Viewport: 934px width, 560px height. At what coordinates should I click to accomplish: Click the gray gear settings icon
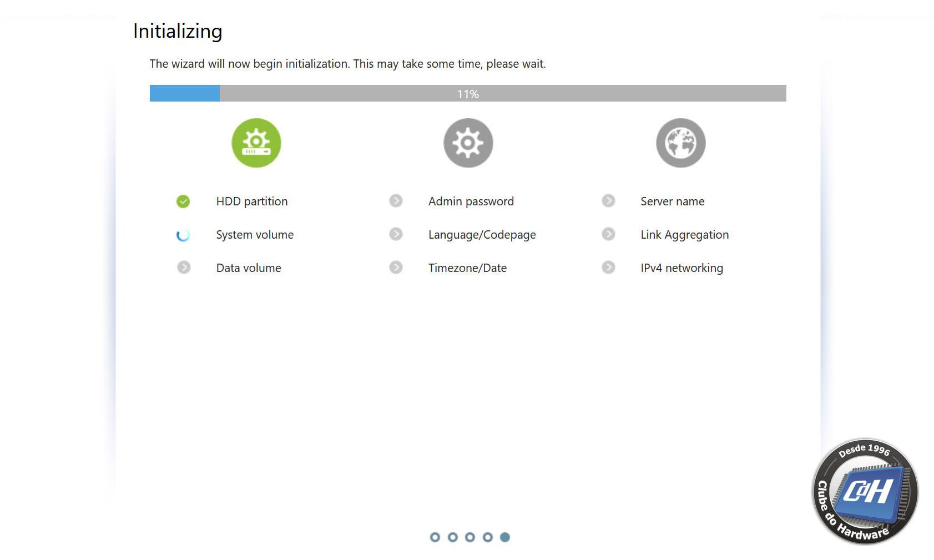coord(468,143)
